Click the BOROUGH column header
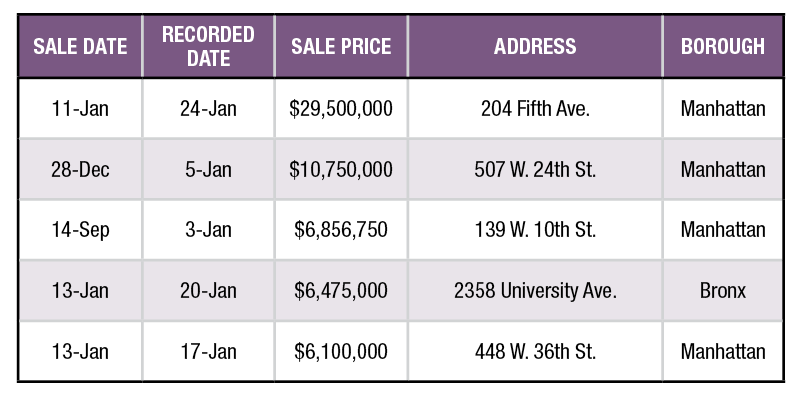The height and width of the screenshot is (396, 800). click(722, 46)
